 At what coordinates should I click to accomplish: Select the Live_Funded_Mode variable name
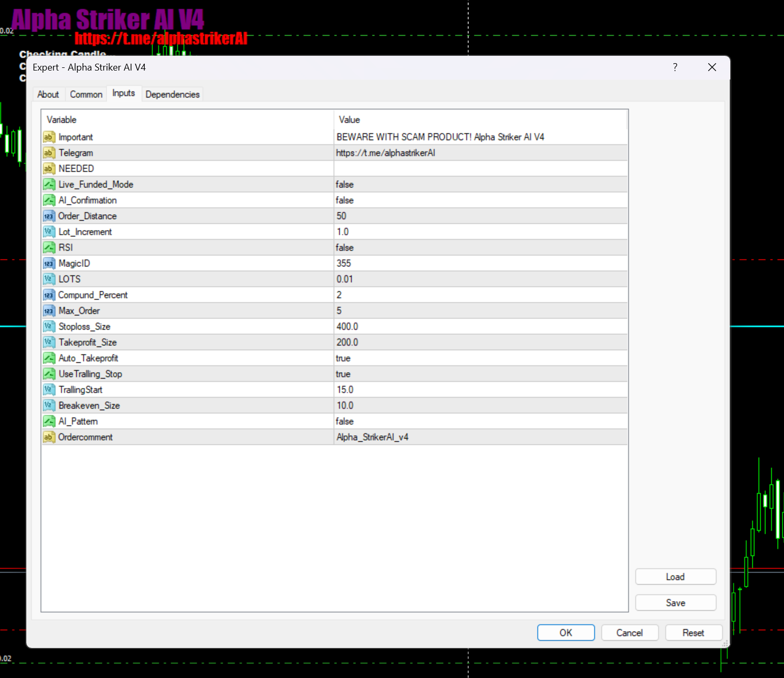(x=96, y=184)
